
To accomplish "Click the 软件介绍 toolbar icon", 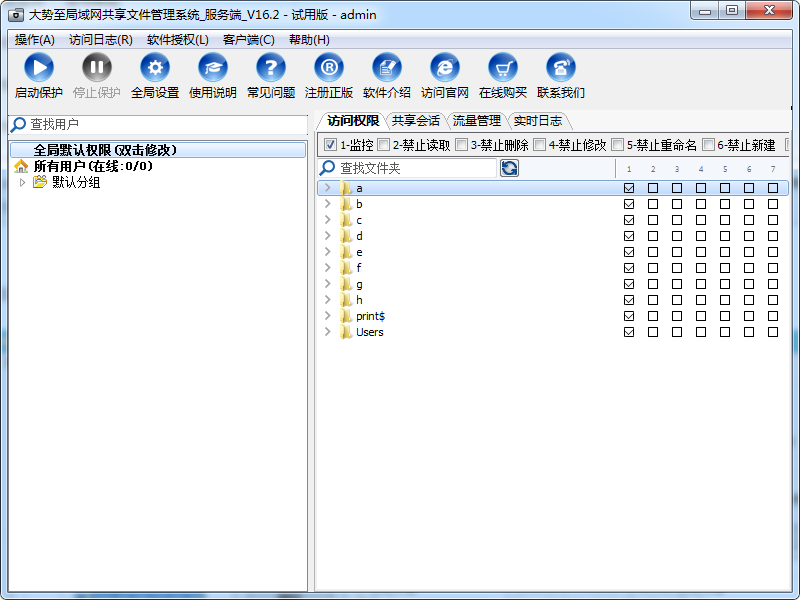I will 387,68.
